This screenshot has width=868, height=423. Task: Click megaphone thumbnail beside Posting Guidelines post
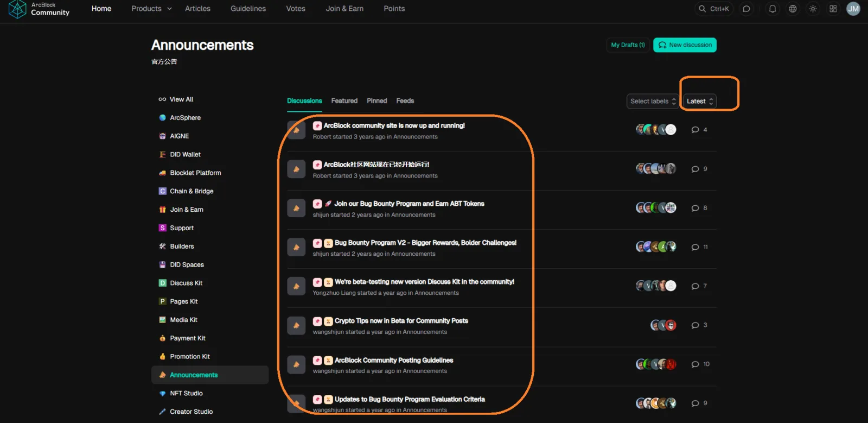(x=296, y=365)
